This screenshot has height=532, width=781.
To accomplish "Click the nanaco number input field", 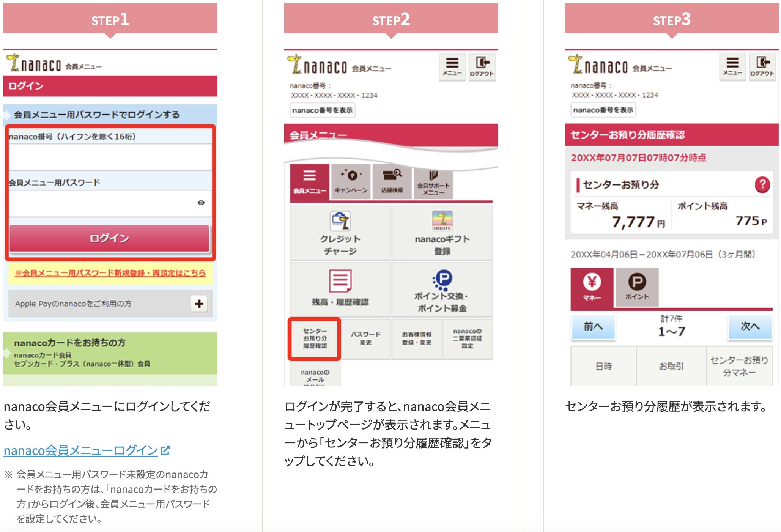I will click(110, 157).
